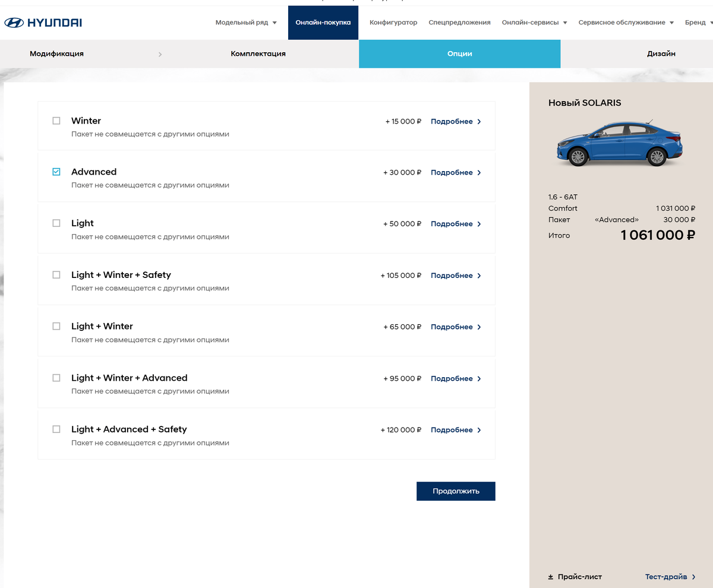Expand the Модельный ряд dropdown
This screenshot has height=588, width=713.
coord(246,23)
